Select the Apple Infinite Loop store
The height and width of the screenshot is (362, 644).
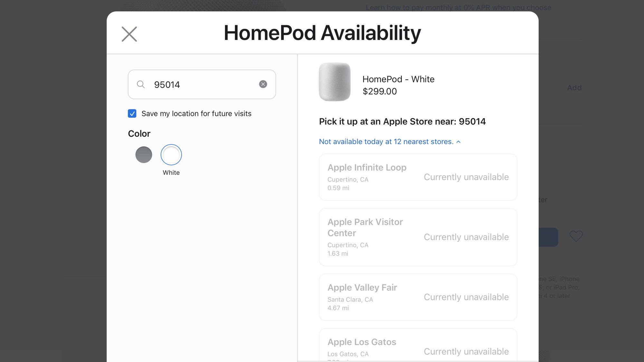click(x=418, y=177)
